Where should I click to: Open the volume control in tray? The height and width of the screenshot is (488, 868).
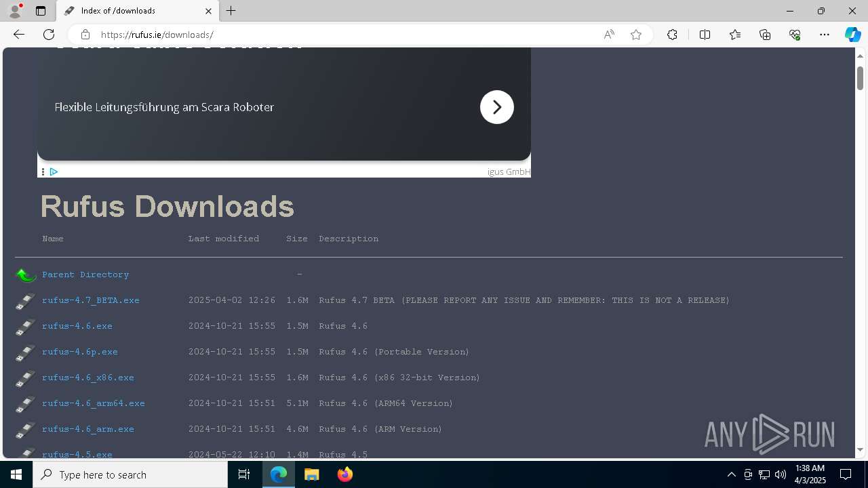click(780, 474)
